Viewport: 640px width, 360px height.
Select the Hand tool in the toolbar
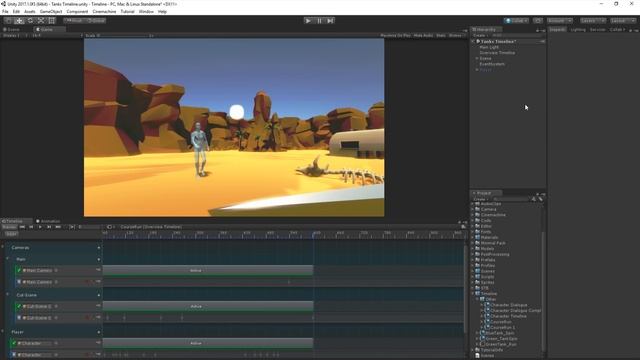(x=8, y=20)
